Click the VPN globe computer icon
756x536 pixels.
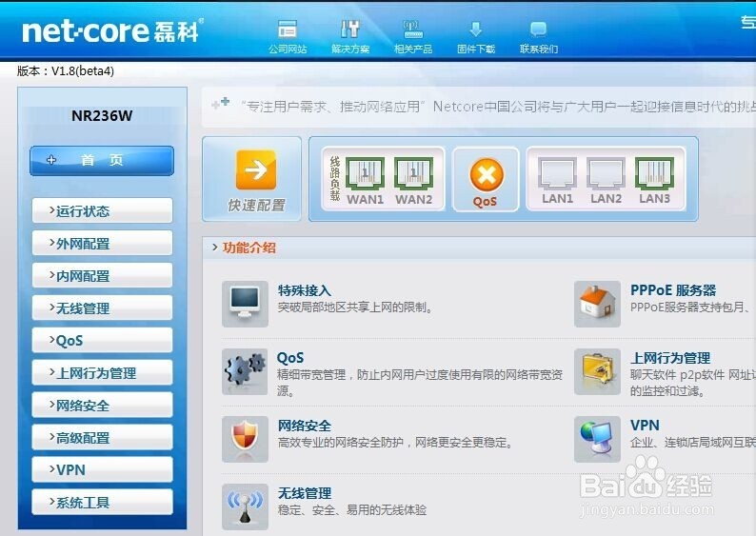click(597, 439)
